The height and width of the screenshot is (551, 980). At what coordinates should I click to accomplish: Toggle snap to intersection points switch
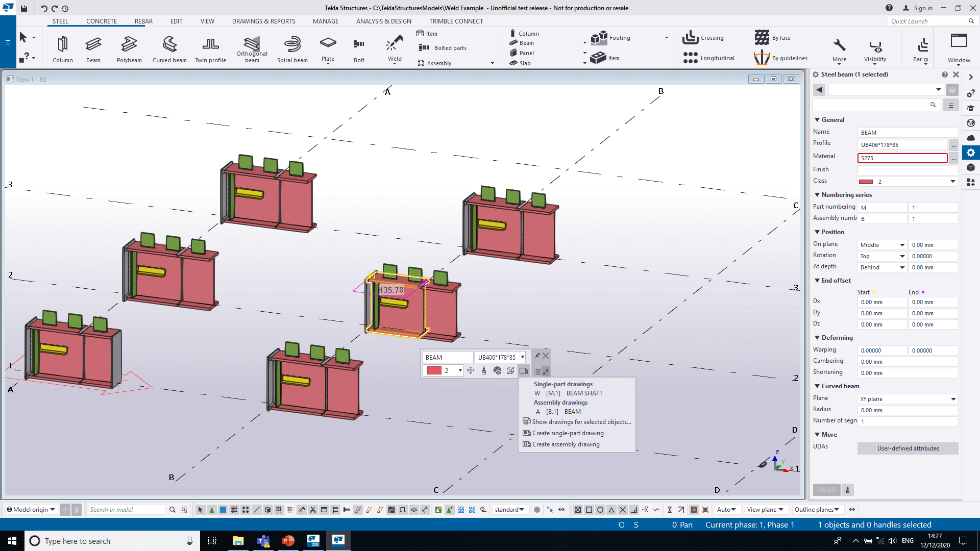623,510
